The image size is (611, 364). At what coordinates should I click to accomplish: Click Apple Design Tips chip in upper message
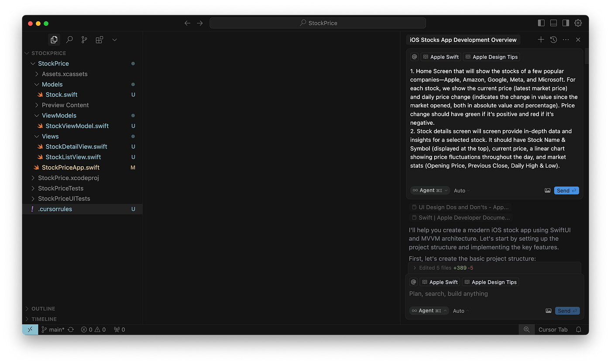pos(491,57)
